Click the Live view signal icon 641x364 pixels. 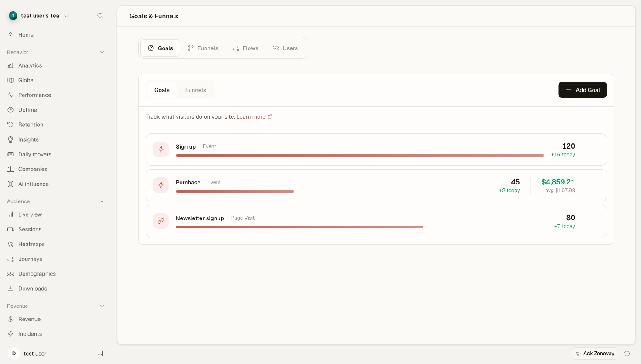click(x=10, y=214)
